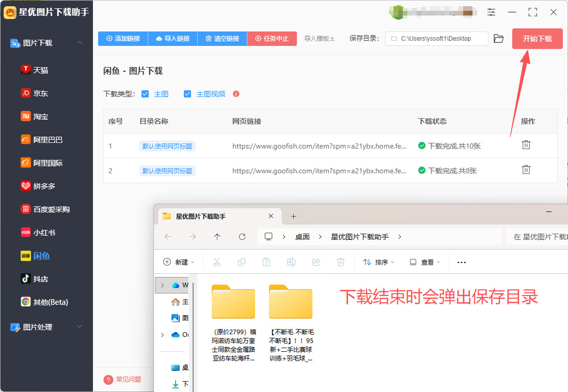Click the Share icon in explorer toolbar
This screenshot has height=392, width=568.
pos(316,262)
